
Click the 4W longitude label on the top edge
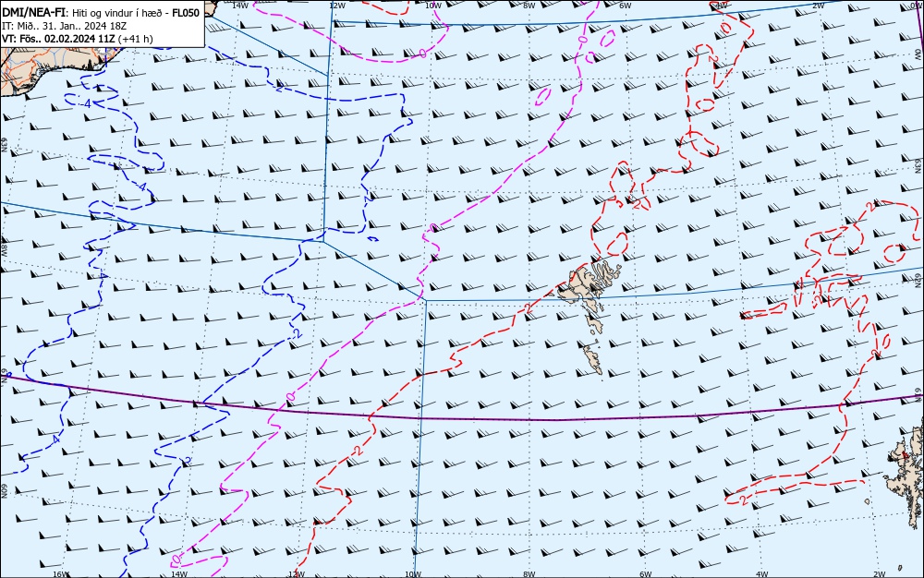pyautogui.click(x=722, y=5)
